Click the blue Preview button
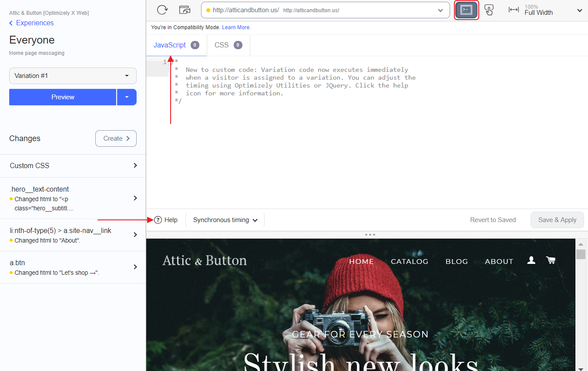This screenshot has height=371, width=588. click(x=63, y=97)
